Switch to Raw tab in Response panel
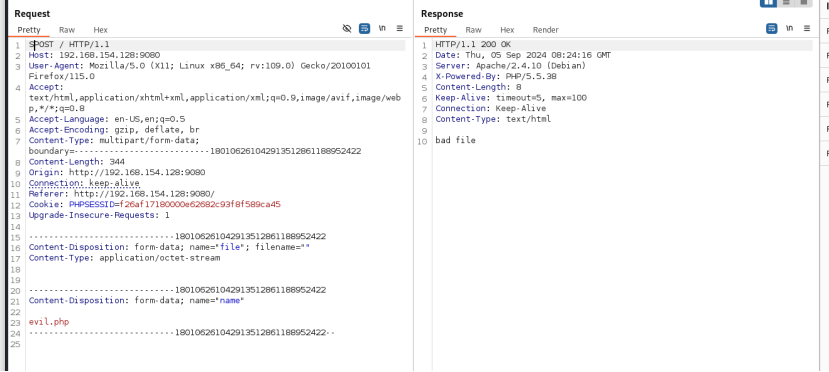This screenshot has width=829, height=372. coord(473,30)
